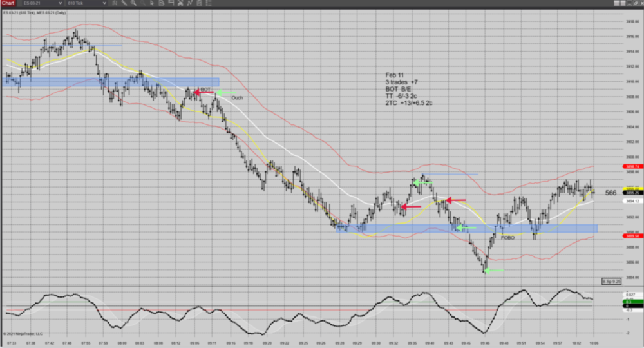Open the 610 Tick interval dropdown

pos(87,3)
